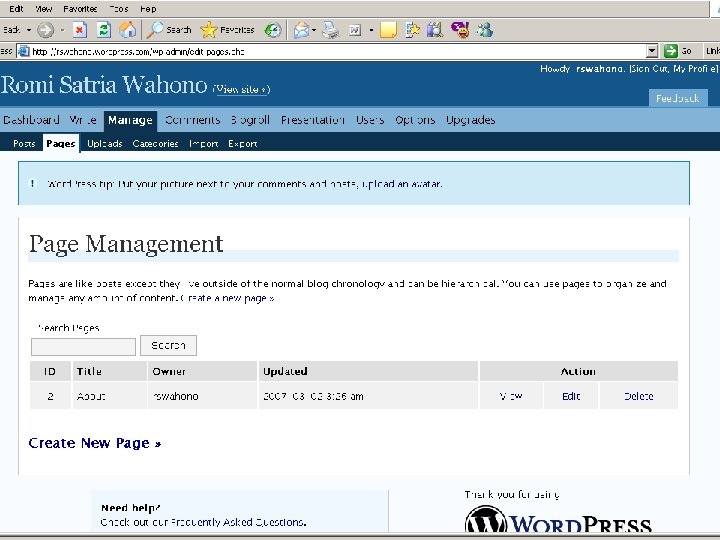Open the Help menu
720x540 pixels.
[x=148, y=9]
